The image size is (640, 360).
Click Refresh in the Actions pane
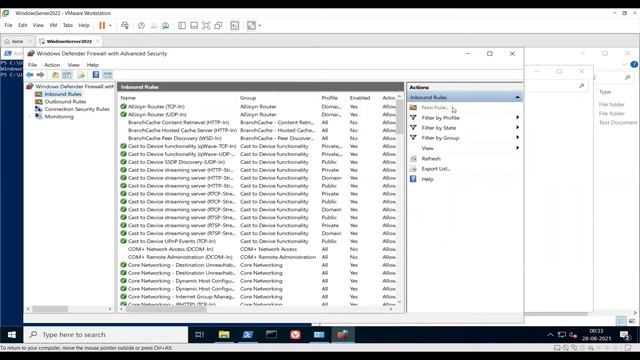tap(431, 159)
